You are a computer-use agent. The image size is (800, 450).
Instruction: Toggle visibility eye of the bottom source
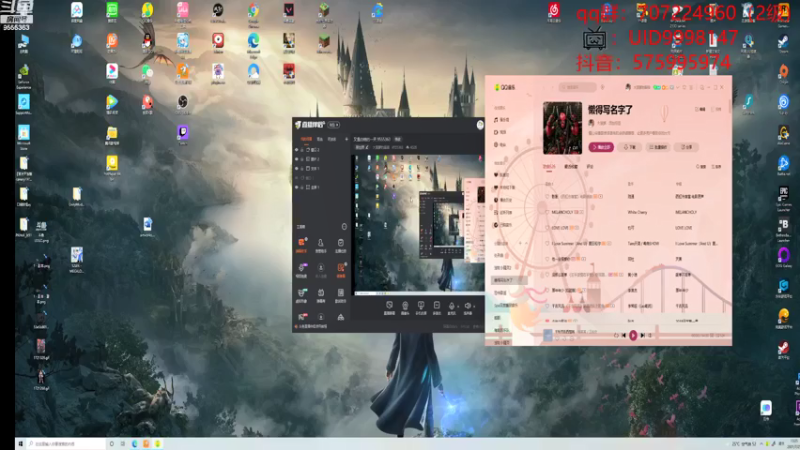[297, 187]
